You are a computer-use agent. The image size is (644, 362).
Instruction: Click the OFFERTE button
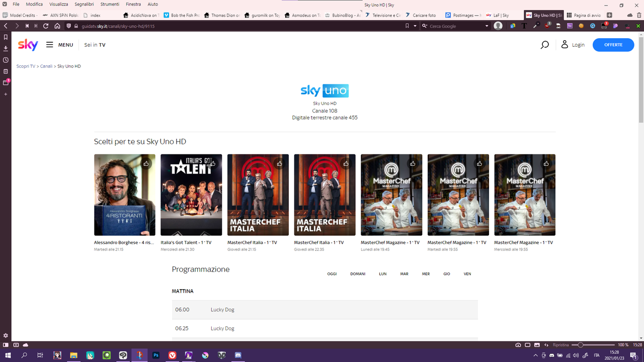(x=613, y=45)
